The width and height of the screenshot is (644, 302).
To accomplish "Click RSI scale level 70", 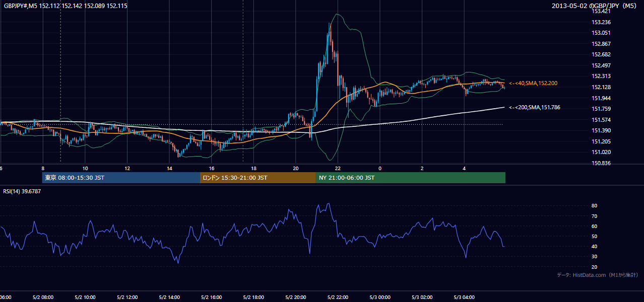I will pos(594,216).
